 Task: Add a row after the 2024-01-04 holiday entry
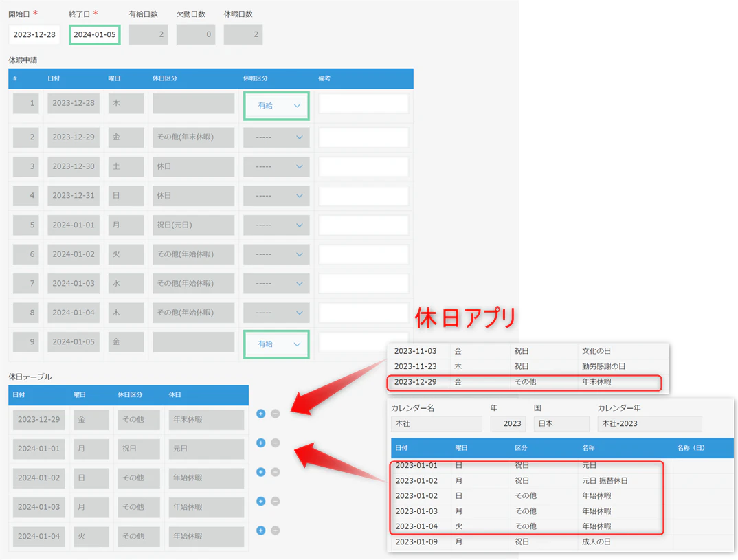pyautogui.click(x=260, y=530)
